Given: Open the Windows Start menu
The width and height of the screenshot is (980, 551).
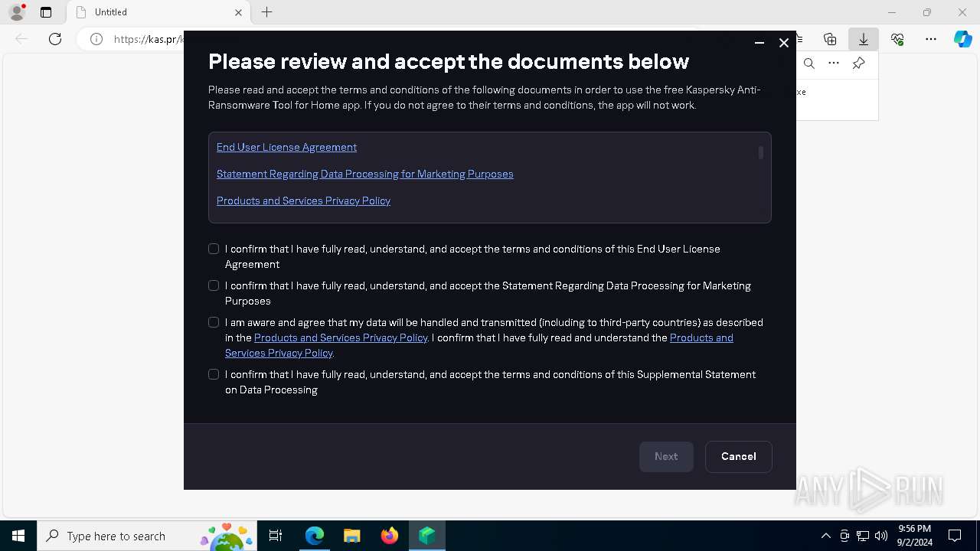Looking at the screenshot, I should click(x=18, y=536).
